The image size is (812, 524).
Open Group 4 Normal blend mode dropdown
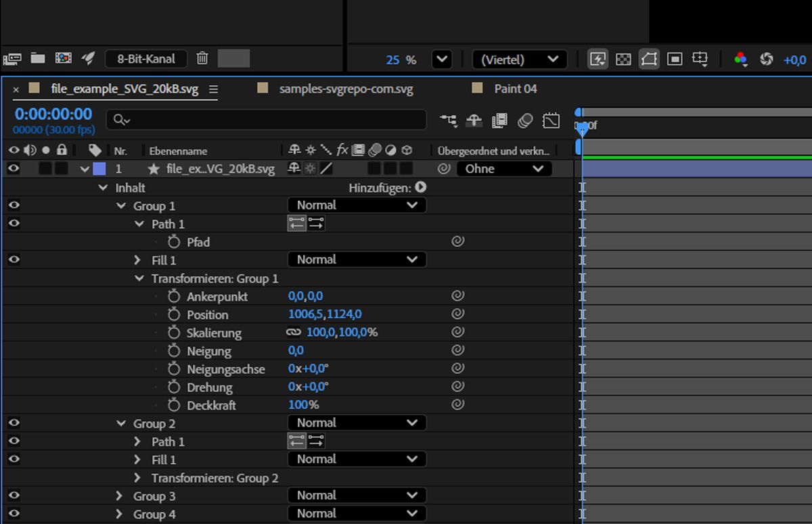357,513
